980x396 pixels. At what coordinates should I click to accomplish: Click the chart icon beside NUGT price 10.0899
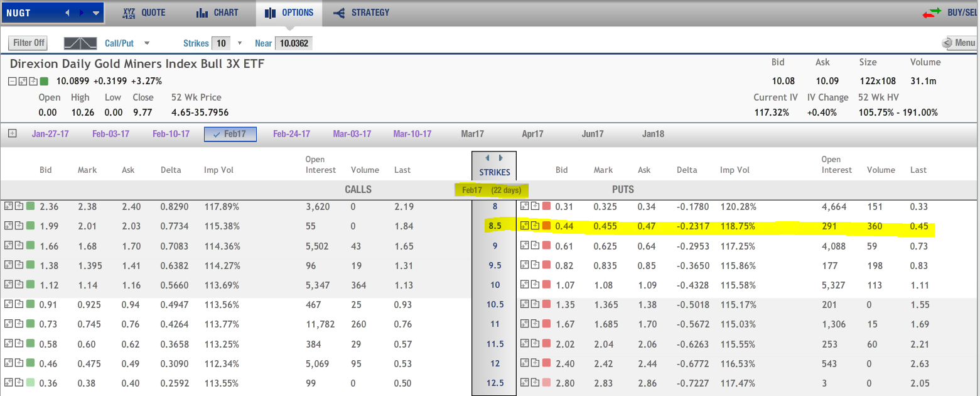point(23,81)
